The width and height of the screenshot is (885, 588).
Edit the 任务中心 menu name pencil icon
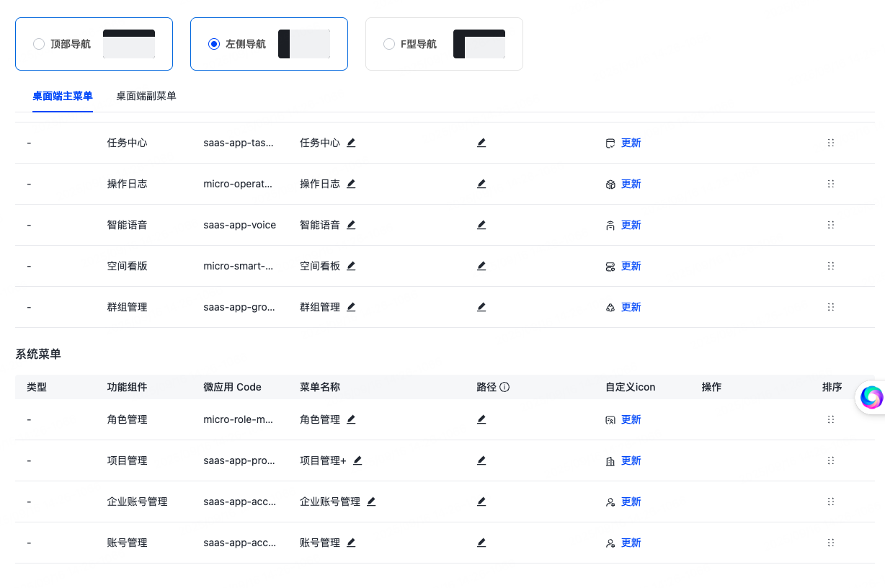[351, 143]
